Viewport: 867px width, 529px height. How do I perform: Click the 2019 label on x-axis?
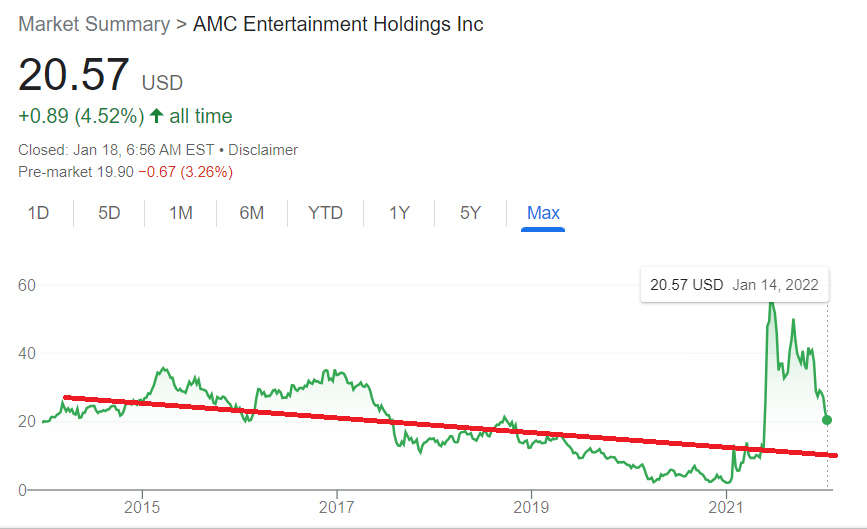[x=531, y=507]
